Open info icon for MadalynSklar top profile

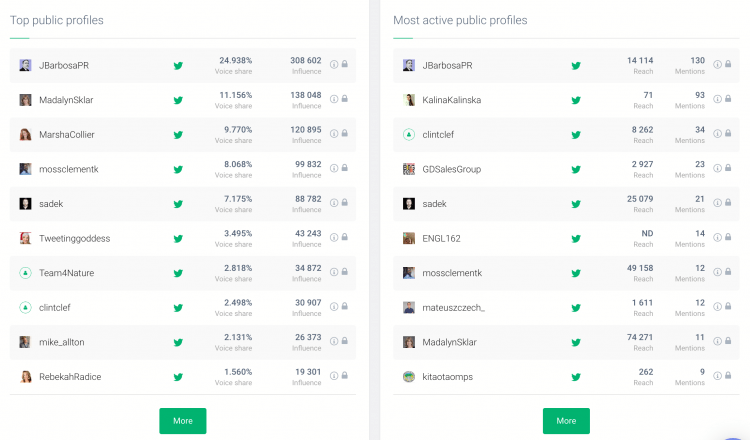(334, 99)
